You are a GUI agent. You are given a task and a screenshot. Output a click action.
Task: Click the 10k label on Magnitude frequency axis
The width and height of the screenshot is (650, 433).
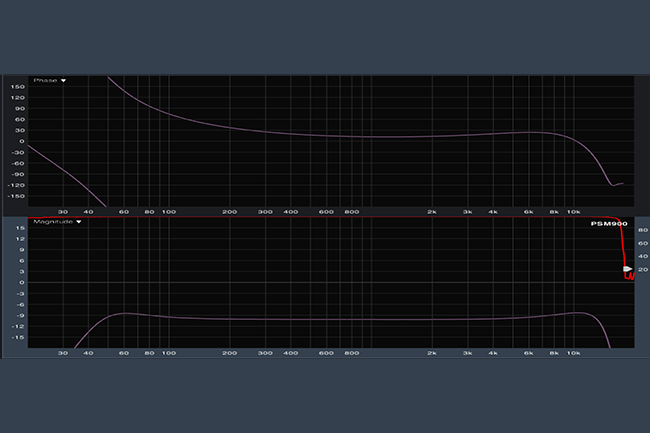(574, 353)
